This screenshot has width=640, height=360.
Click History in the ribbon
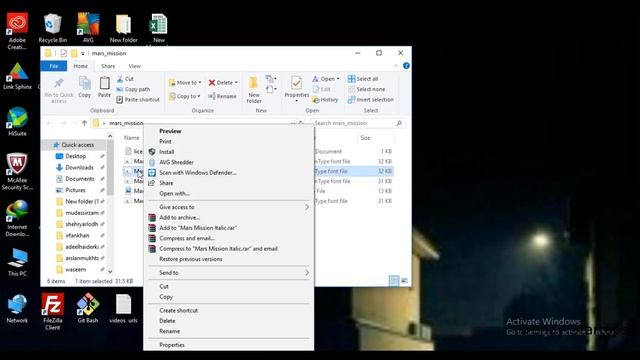[325, 100]
